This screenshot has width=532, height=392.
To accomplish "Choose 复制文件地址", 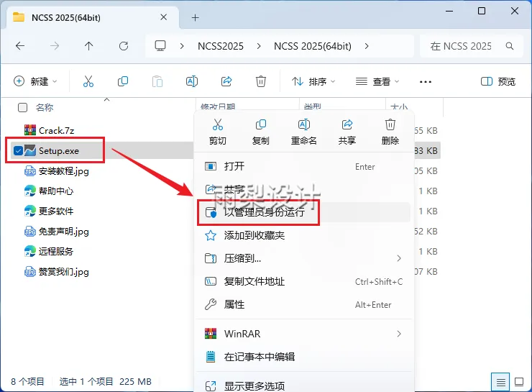I will (304, 282).
